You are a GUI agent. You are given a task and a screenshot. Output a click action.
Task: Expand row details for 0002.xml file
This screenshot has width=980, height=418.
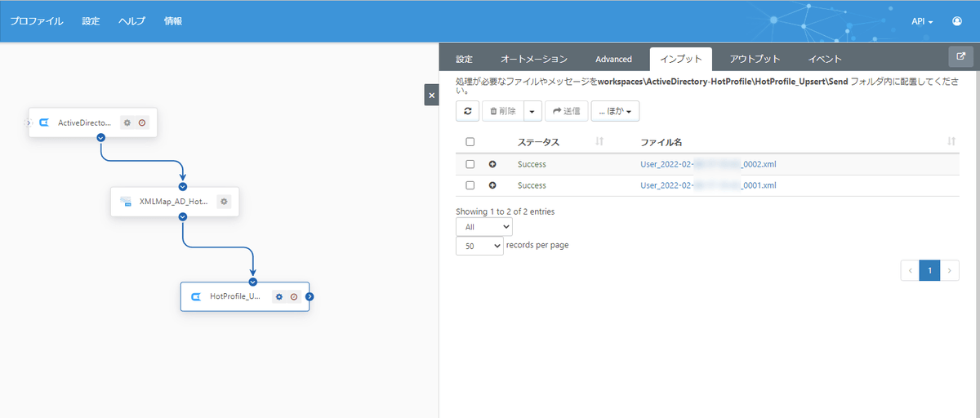pyautogui.click(x=492, y=164)
